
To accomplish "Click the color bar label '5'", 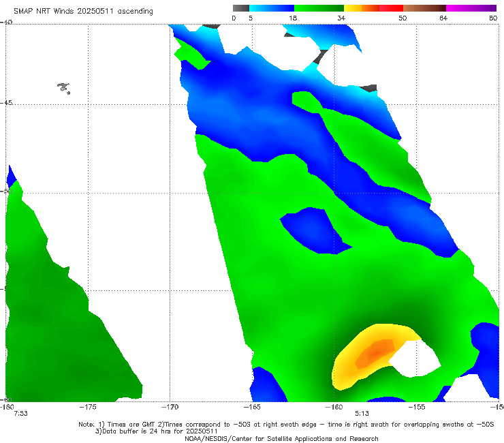I will point(251,18).
